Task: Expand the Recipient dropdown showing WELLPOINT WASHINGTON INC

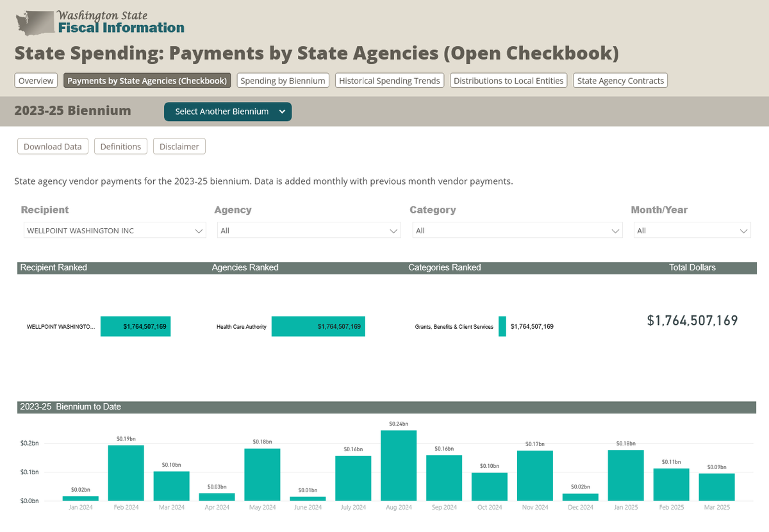Action: pyautogui.click(x=115, y=231)
